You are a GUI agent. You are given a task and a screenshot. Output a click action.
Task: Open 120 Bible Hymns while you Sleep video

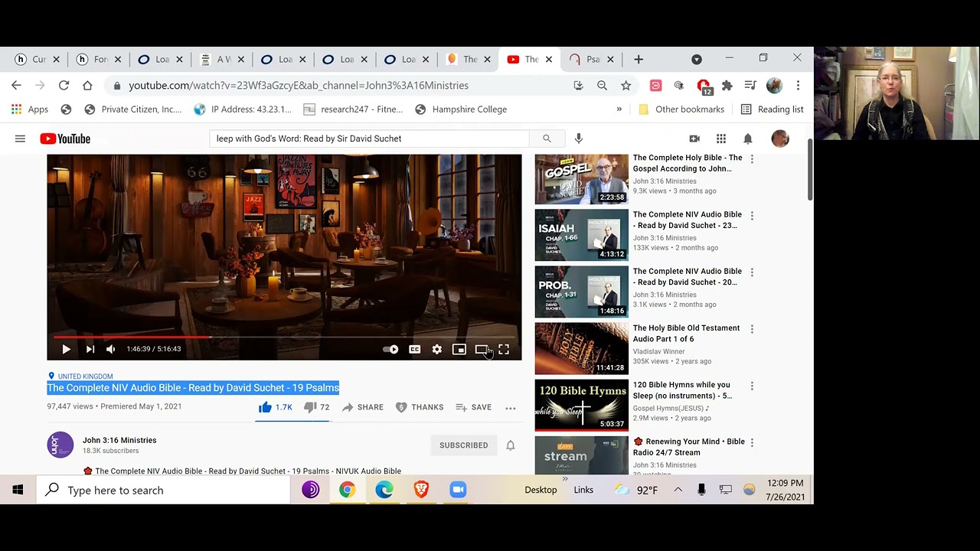click(x=581, y=405)
